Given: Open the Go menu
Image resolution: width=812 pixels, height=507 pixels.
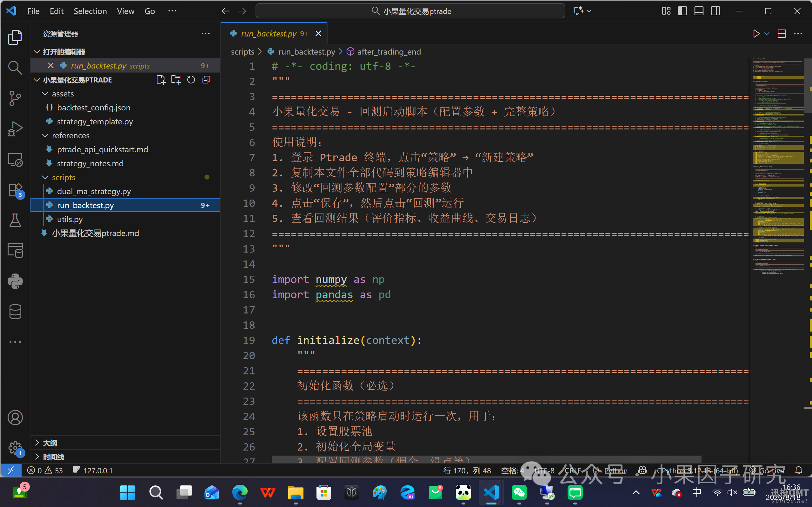Looking at the screenshot, I should (150, 11).
